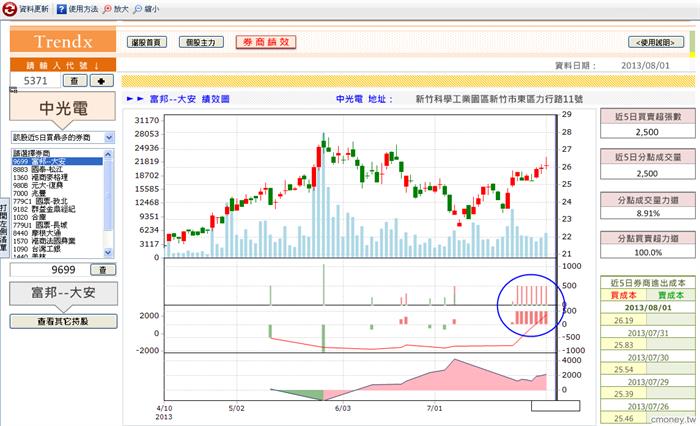Click the 近5日分點成交量 header

coord(648,157)
